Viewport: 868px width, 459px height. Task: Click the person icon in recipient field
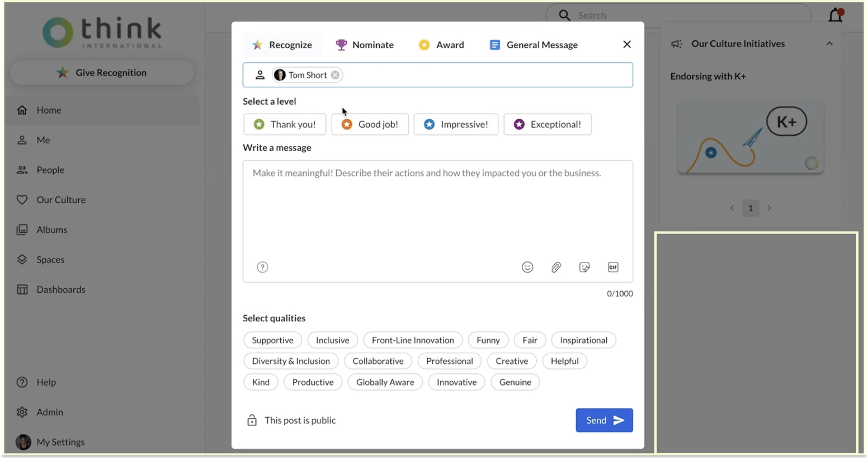click(x=260, y=75)
